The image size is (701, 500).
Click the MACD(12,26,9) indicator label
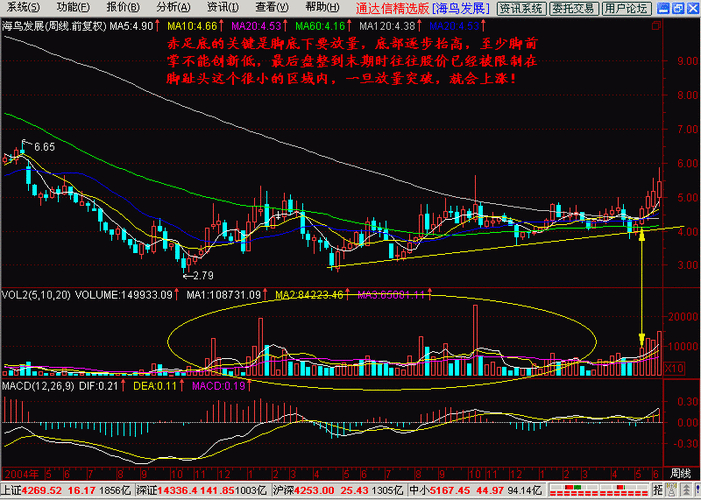tap(35, 385)
